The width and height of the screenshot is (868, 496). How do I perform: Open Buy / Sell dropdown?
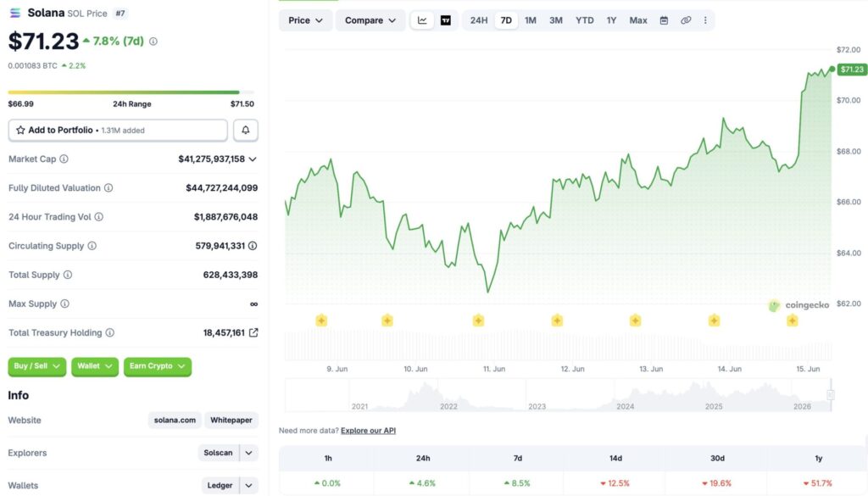click(37, 366)
